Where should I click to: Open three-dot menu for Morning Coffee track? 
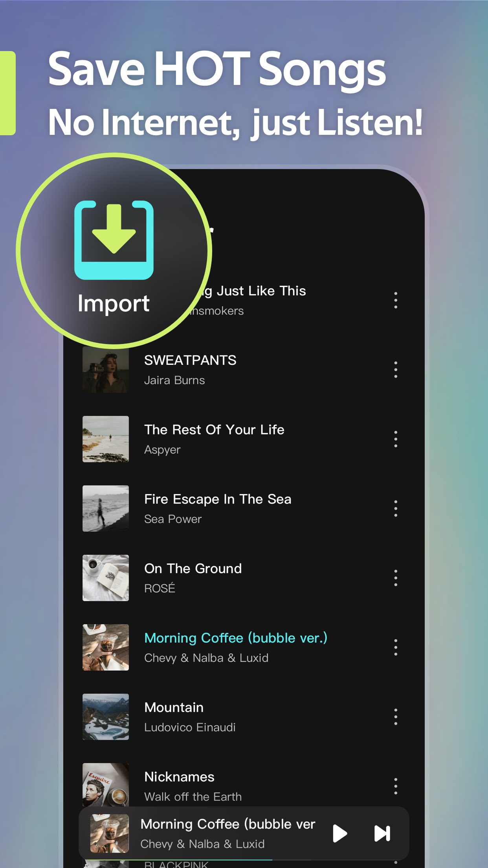point(396,647)
